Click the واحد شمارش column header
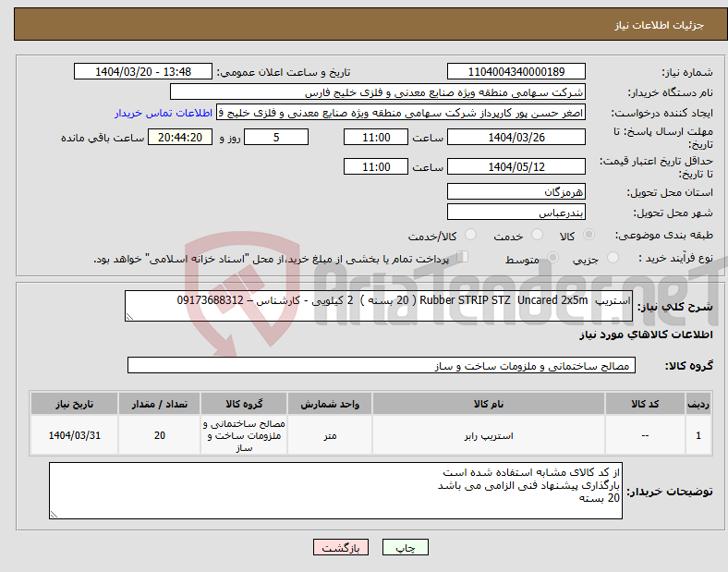This screenshot has width=728, height=572. [x=330, y=404]
